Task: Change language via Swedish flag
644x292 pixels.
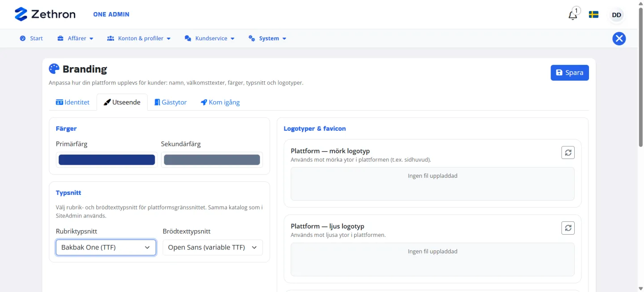Action: [593, 15]
